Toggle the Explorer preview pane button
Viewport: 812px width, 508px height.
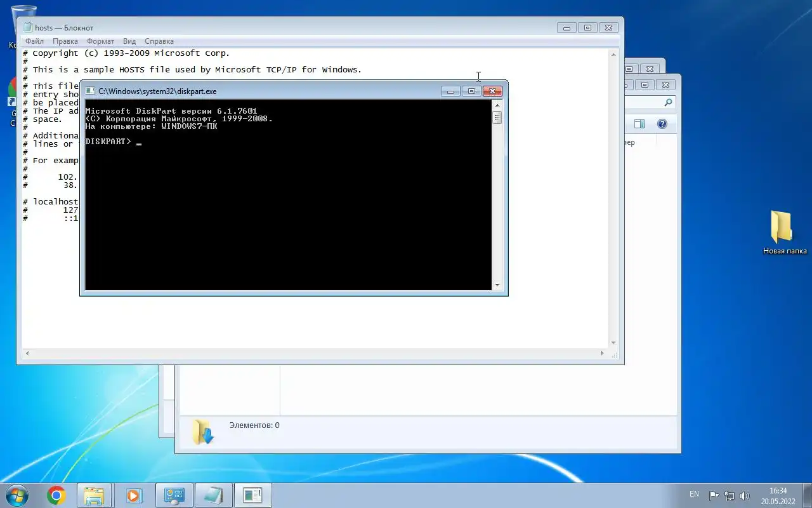coord(639,124)
